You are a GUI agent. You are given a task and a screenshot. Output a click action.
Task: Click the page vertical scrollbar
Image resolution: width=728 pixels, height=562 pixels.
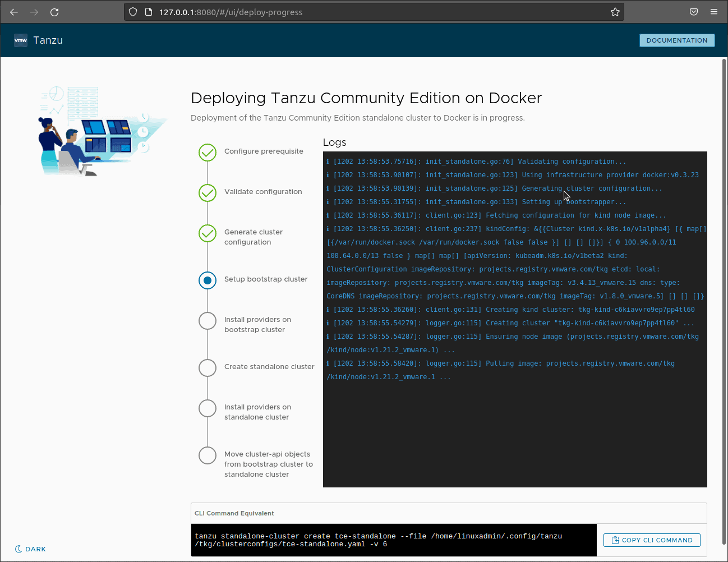coord(724,302)
